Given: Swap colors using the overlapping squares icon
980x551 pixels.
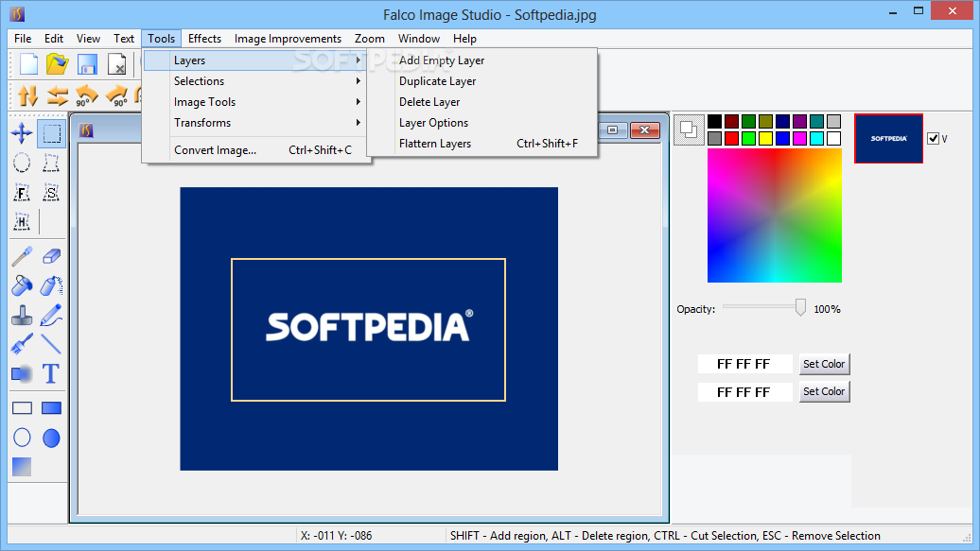Looking at the screenshot, I should [689, 129].
